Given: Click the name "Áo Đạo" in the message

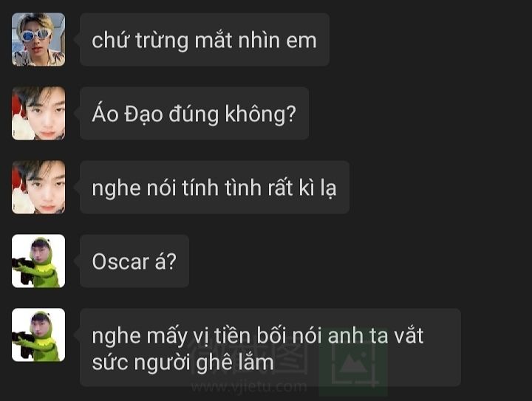Looking at the screenshot, I should [x=127, y=114].
